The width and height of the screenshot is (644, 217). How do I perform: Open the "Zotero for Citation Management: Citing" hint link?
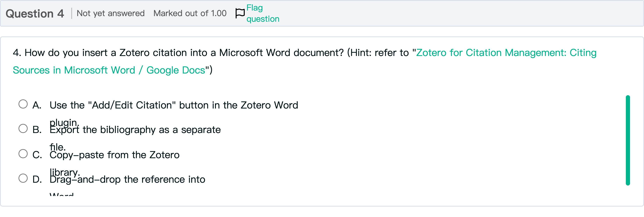[506, 53]
